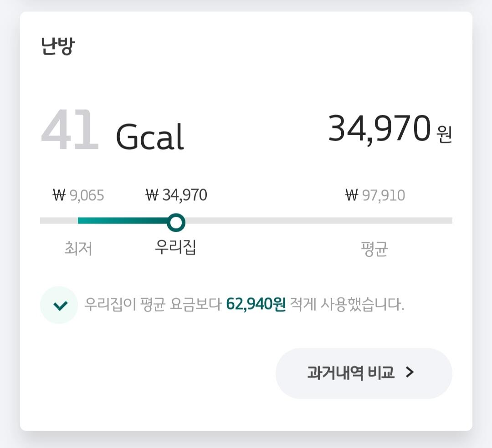Click the 원 currency unit beside 34,970

[x=444, y=135]
